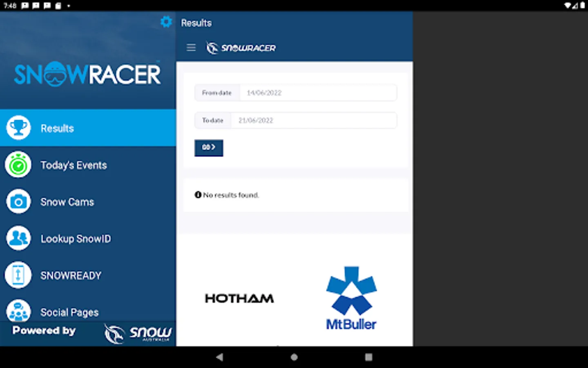
Task: Tap the Android home button
Action: point(294,357)
